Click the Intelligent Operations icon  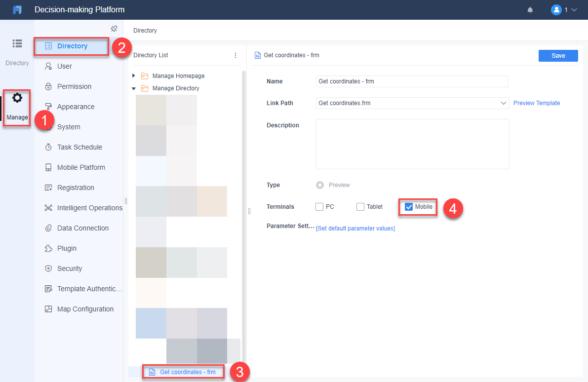[48, 208]
